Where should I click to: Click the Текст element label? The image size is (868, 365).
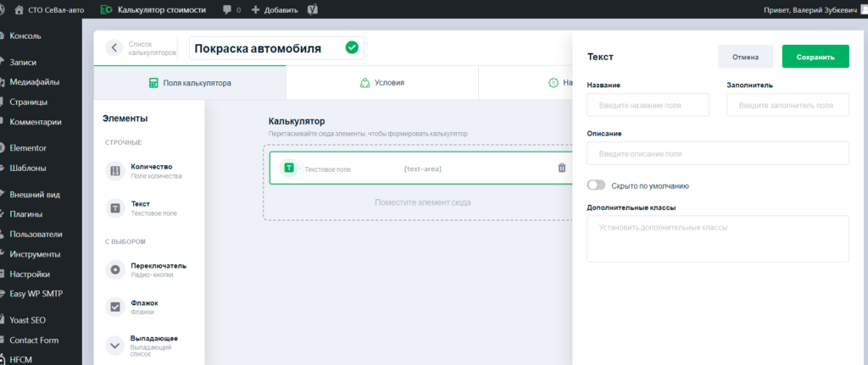140,203
